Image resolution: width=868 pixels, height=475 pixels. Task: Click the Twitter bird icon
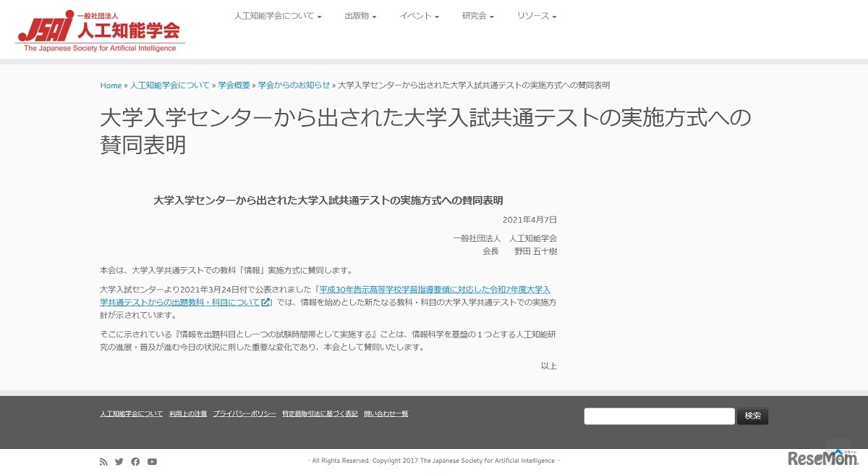119,461
